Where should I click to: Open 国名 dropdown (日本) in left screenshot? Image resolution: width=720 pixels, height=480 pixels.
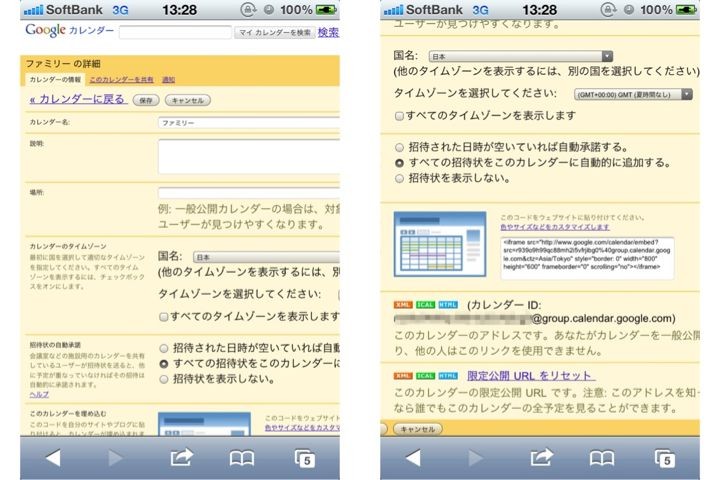pyautogui.click(x=266, y=257)
